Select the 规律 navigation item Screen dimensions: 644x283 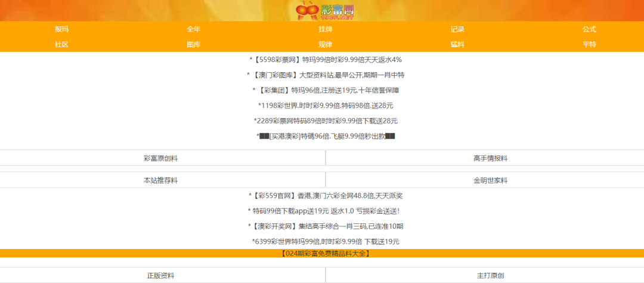pos(326,44)
